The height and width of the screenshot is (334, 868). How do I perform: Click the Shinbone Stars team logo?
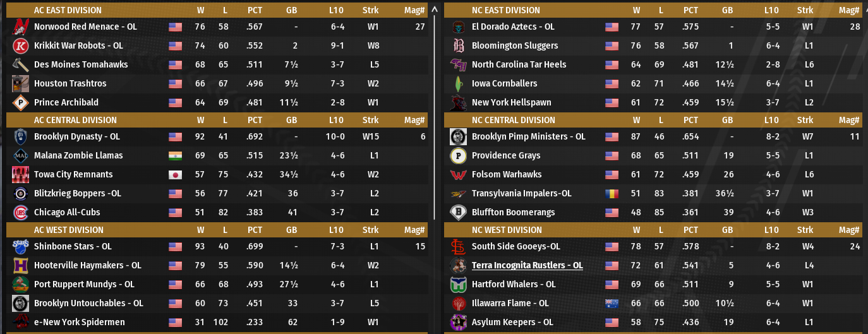coord(20,246)
